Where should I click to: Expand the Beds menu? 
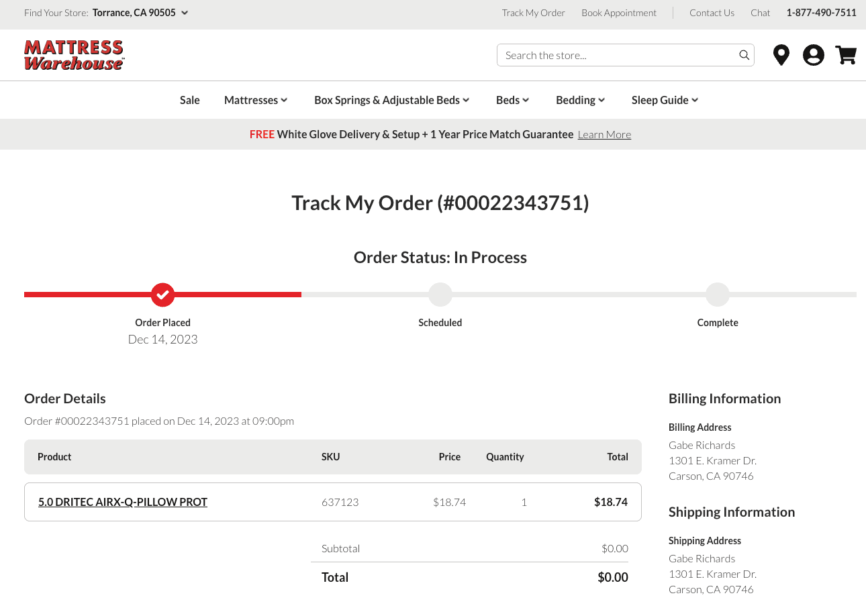[512, 100]
